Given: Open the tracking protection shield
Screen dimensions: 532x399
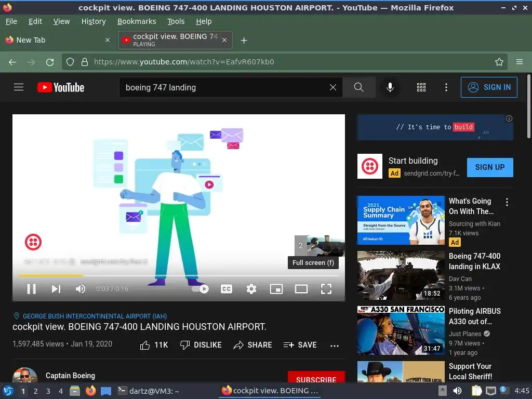Looking at the screenshot, I should (70, 62).
